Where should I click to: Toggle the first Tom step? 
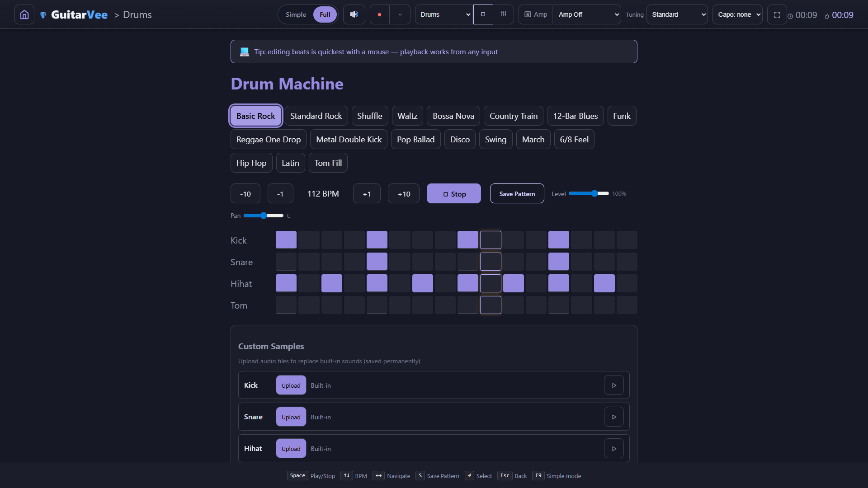click(286, 305)
